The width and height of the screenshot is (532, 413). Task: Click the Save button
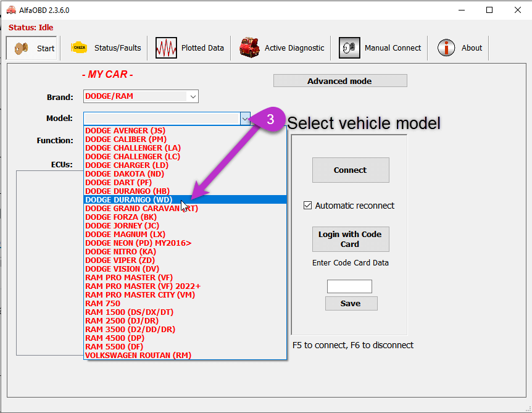click(351, 303)
